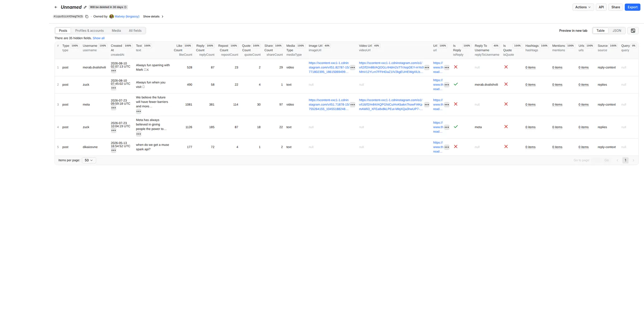Click the pencil icon to rename dataset

[85, 7]
